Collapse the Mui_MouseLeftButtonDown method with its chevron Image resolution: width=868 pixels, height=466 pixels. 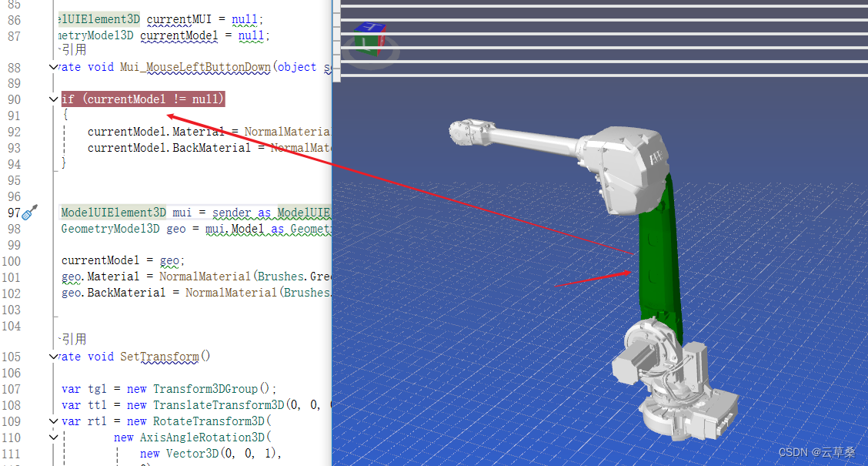pos(53,67)
